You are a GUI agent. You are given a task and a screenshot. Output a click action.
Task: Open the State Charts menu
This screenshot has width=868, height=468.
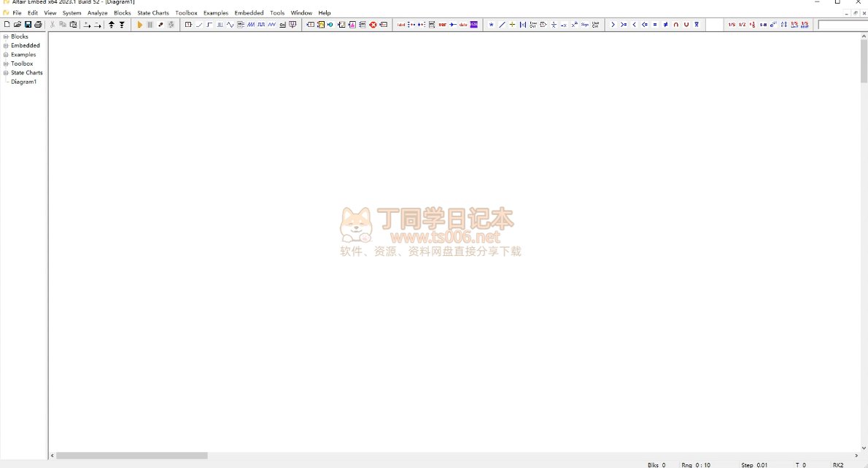coord(152,13)
